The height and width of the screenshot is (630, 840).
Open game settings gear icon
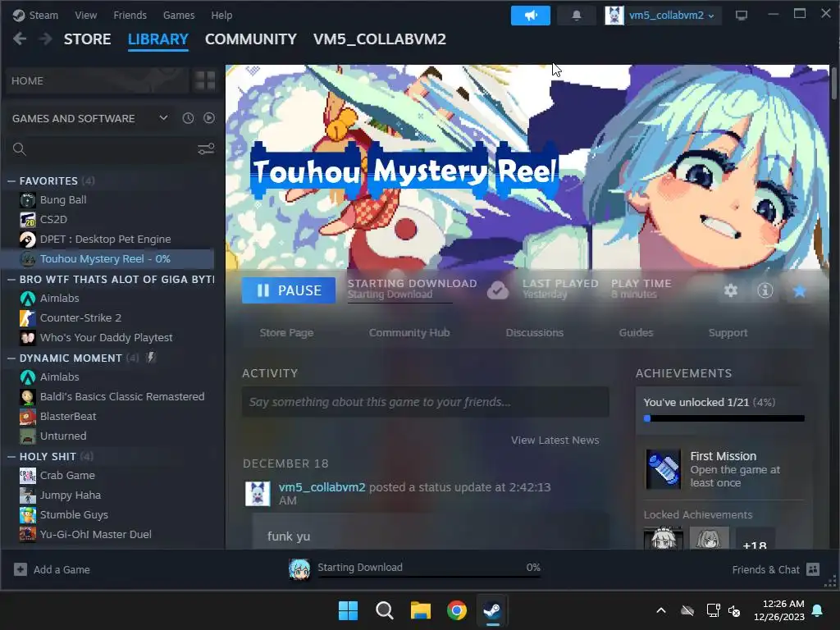click(x=731, y=290)
